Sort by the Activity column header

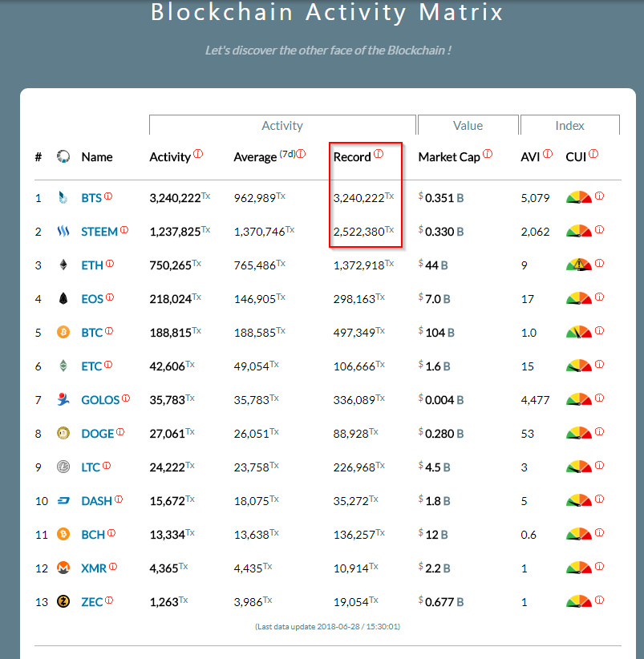(x=170, y=157)
